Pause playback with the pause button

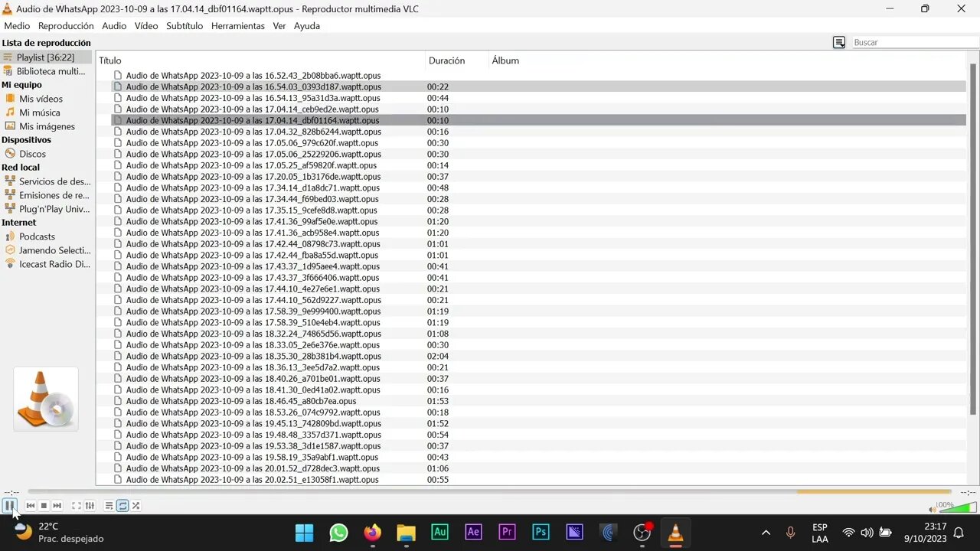(x=9, y=505)
